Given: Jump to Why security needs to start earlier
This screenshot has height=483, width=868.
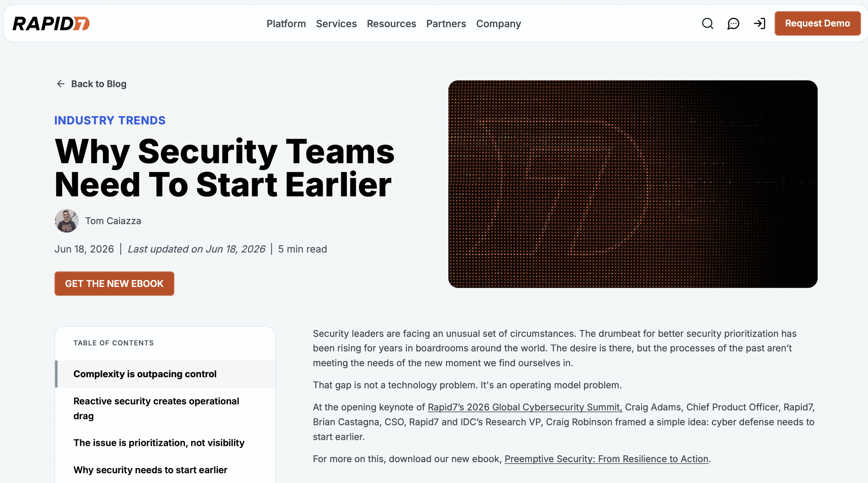Looking at the screenshot, I should click(x=165, y=470).
